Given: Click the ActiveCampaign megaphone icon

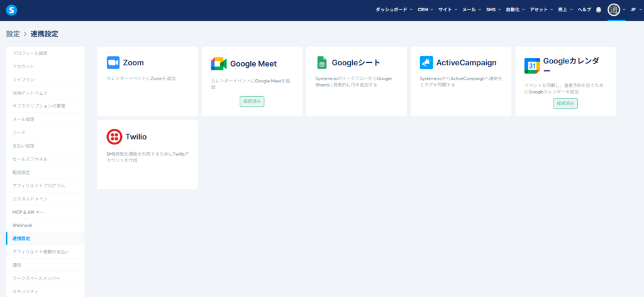Looking at the screenshot, I should 426,63.
